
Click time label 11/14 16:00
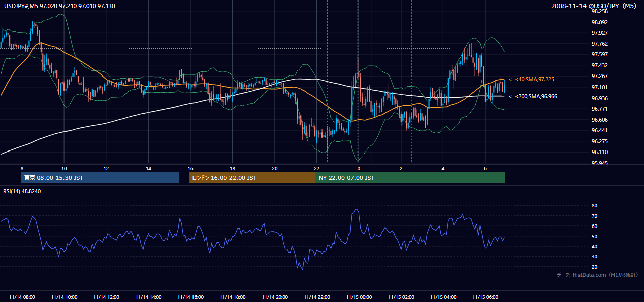(x=190, y=297)
